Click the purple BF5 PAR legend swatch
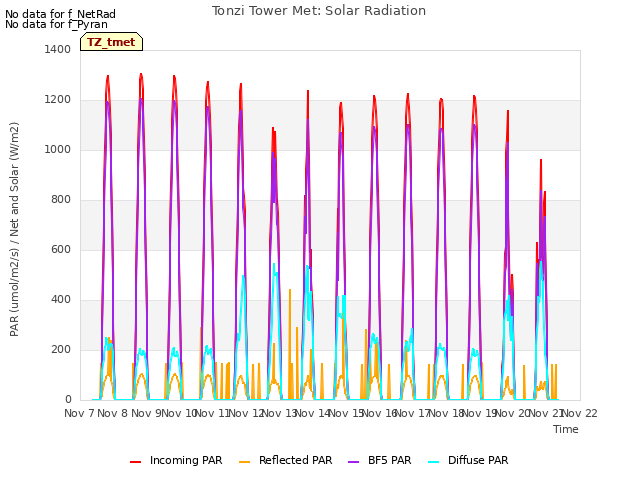640x480 pixels. coord(353,461)
